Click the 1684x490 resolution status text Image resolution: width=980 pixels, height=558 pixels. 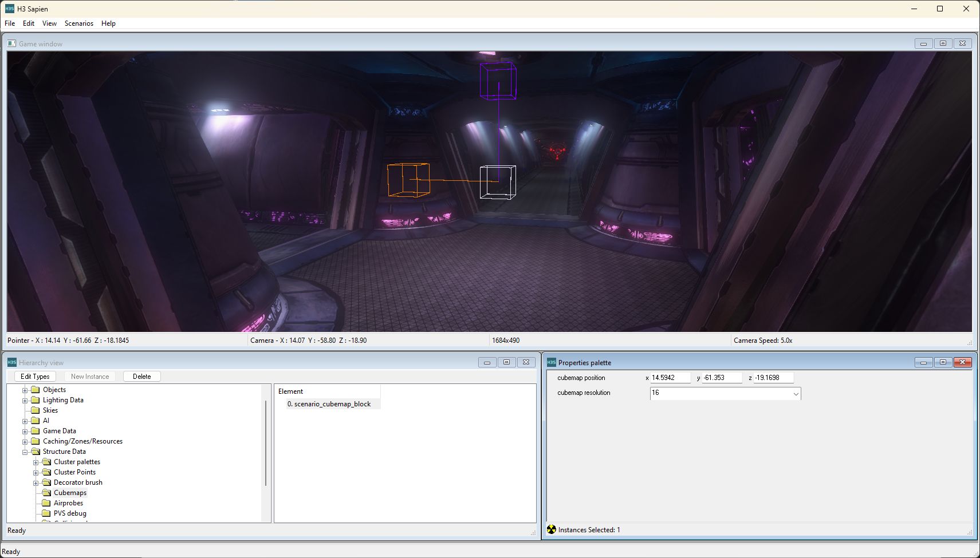(506, 341)
